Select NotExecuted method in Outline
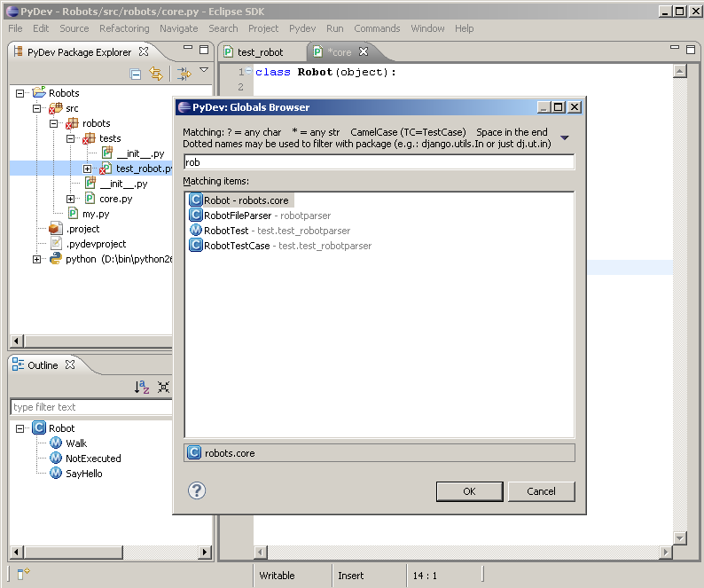 click(93, 459)
